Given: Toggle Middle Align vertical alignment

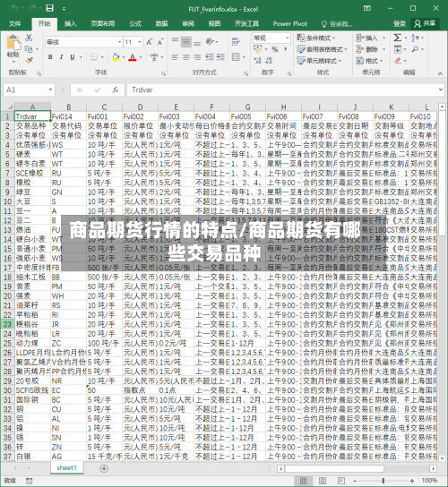Looking at the screenshot, I should tap(186, 41).
